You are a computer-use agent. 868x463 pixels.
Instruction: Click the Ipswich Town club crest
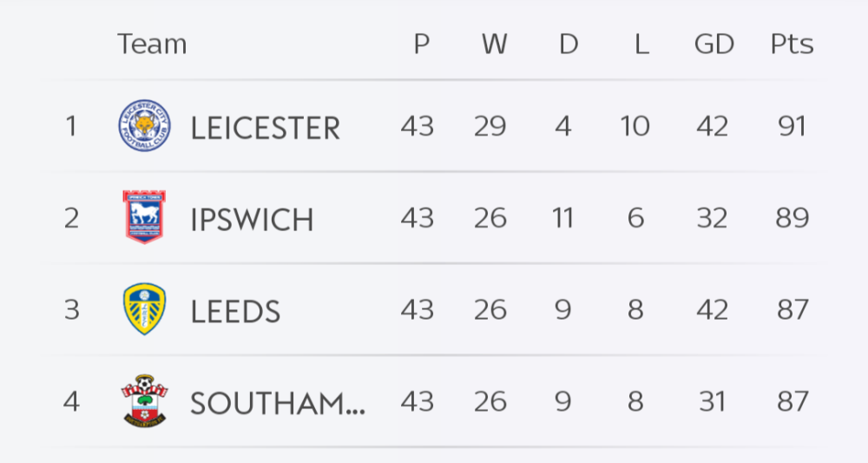(x=144, y=217)
